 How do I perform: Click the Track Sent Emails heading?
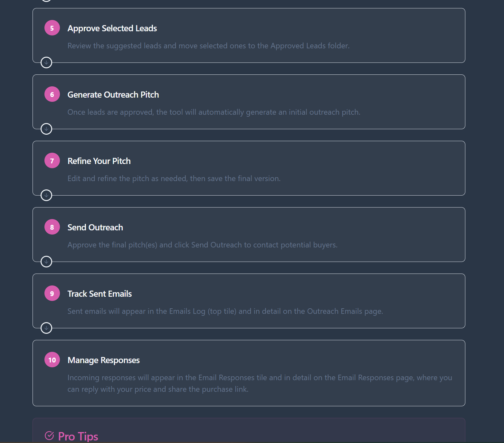coord(100,294)
